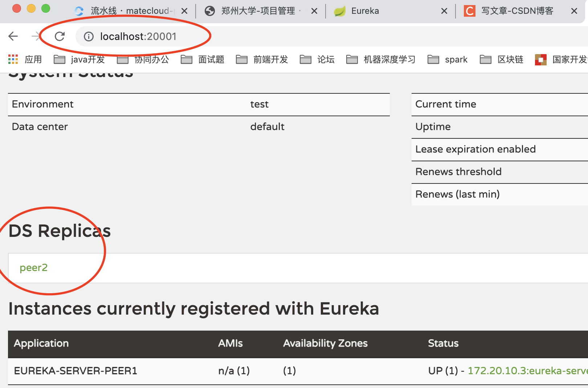Open the 机器深度学习 bookmarks folder

coord(388,59)
